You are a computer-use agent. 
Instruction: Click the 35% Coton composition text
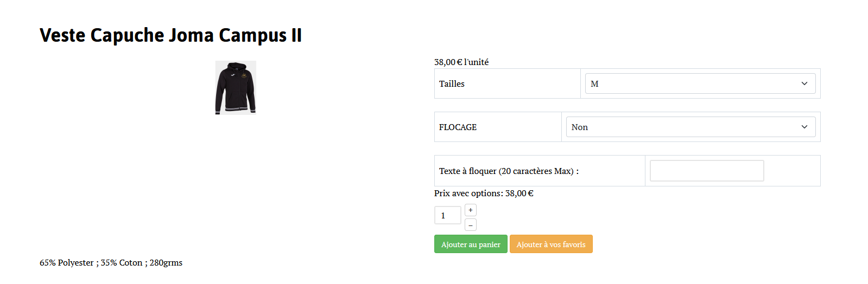[121, 263]
